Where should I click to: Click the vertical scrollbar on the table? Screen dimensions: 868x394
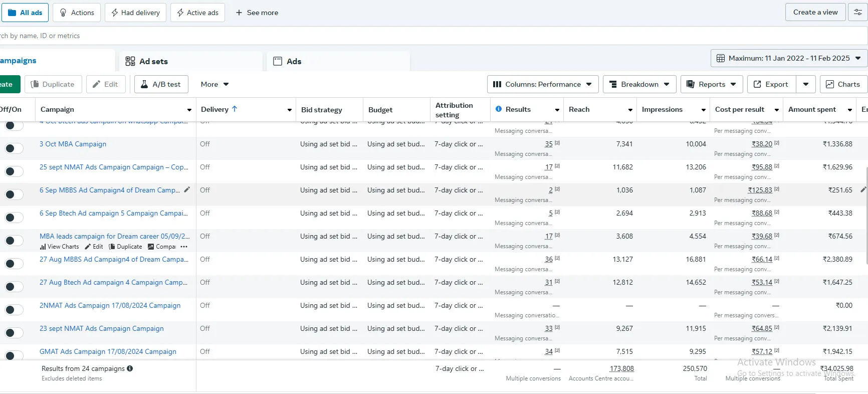[x=866, y=216]
